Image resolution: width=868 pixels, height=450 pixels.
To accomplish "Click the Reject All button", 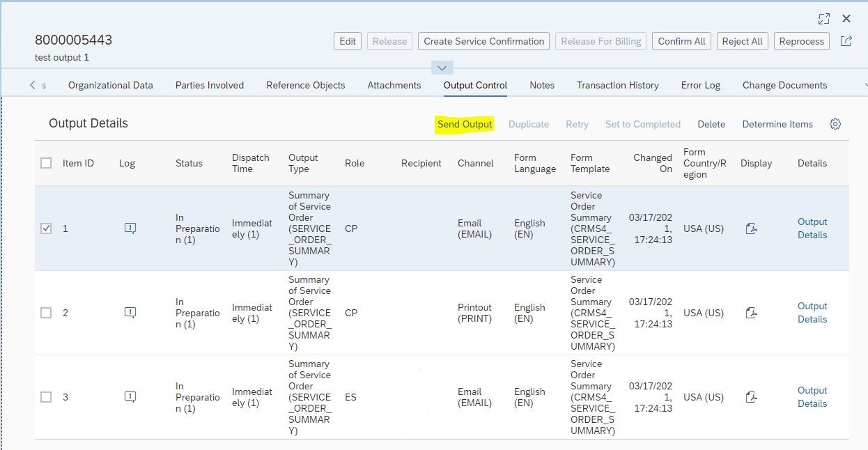I will pos(743,41).
